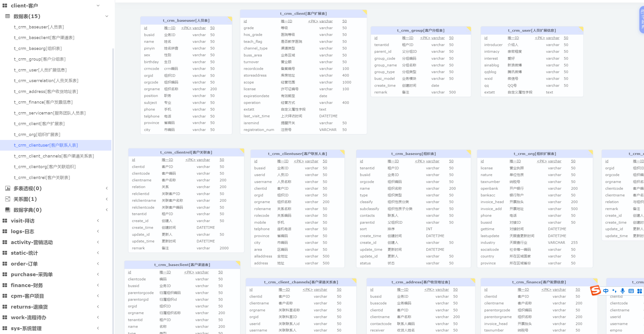
Task: Click the t_crm_group[客户分组表] table title
Action: tap(420, 31)
